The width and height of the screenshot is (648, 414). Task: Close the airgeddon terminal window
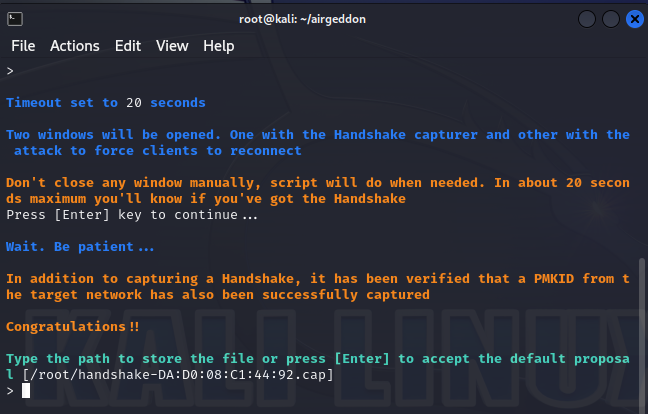click(x=634, y=18)
